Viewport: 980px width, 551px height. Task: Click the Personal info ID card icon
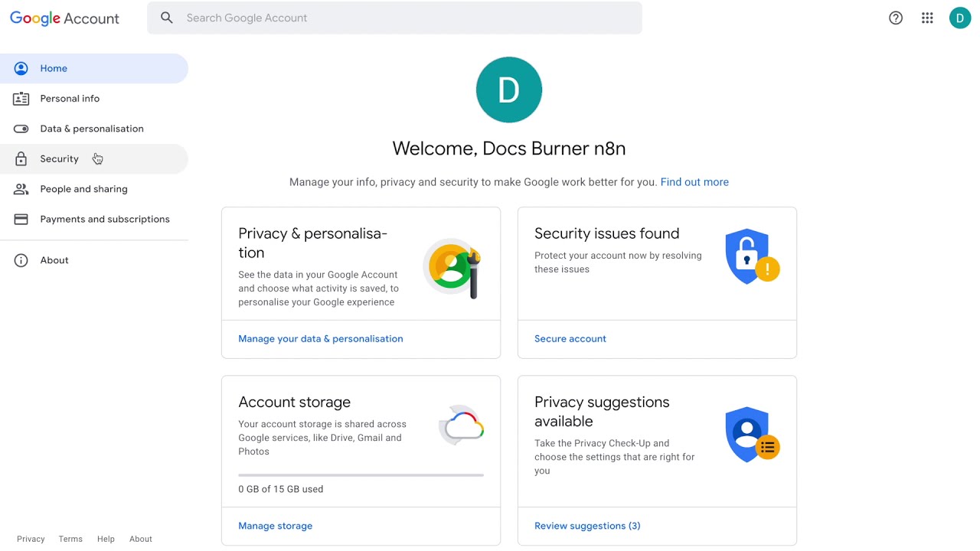[x=21, y=99]
